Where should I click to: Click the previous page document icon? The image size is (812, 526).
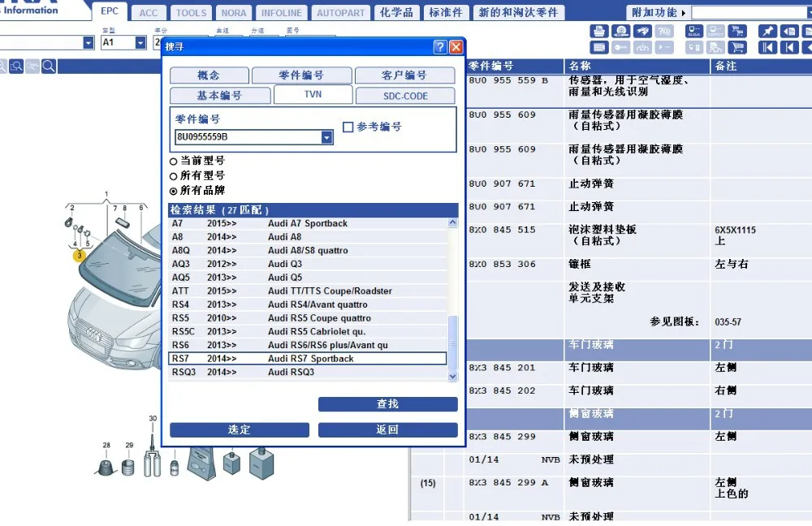coord(788,31)
